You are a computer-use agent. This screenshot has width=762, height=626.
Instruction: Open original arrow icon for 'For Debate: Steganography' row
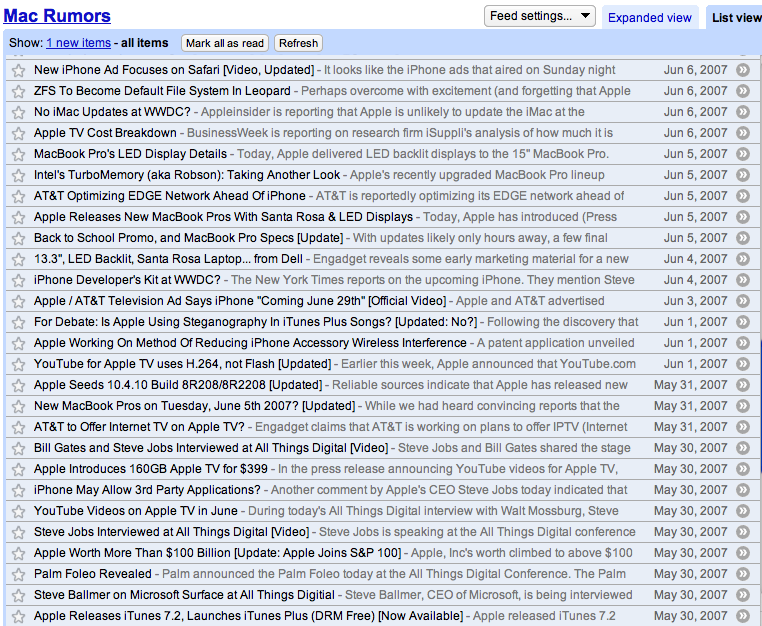tap(743, 322)
